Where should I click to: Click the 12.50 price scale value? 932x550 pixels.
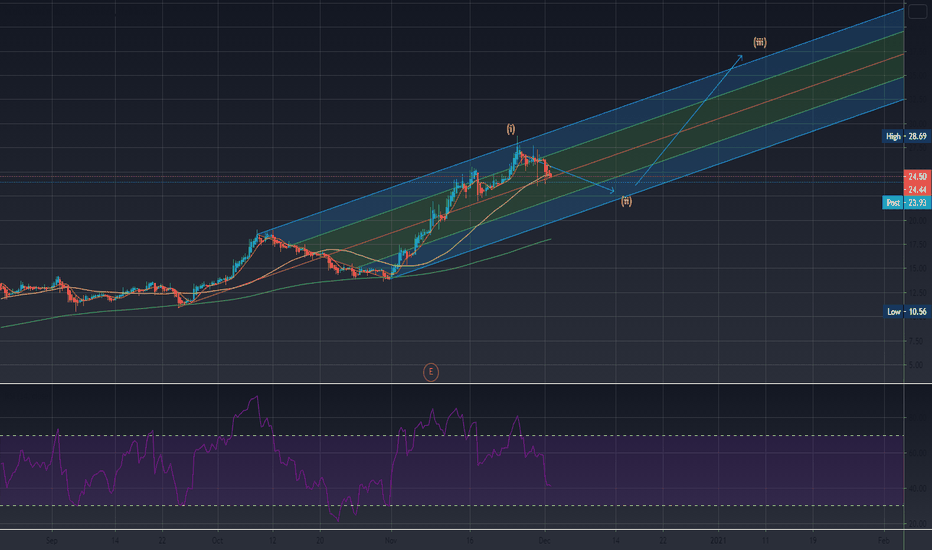point(917,293)
